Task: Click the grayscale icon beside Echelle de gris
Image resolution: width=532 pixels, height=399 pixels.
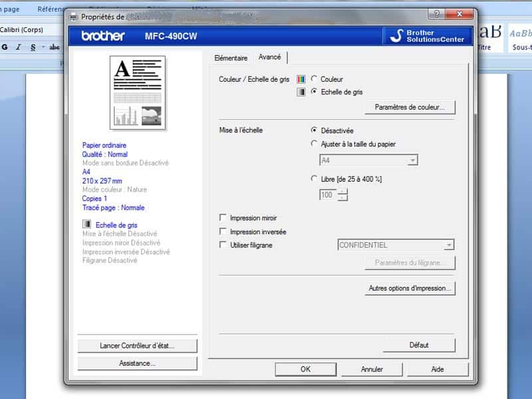Action: tap(301, 92)
